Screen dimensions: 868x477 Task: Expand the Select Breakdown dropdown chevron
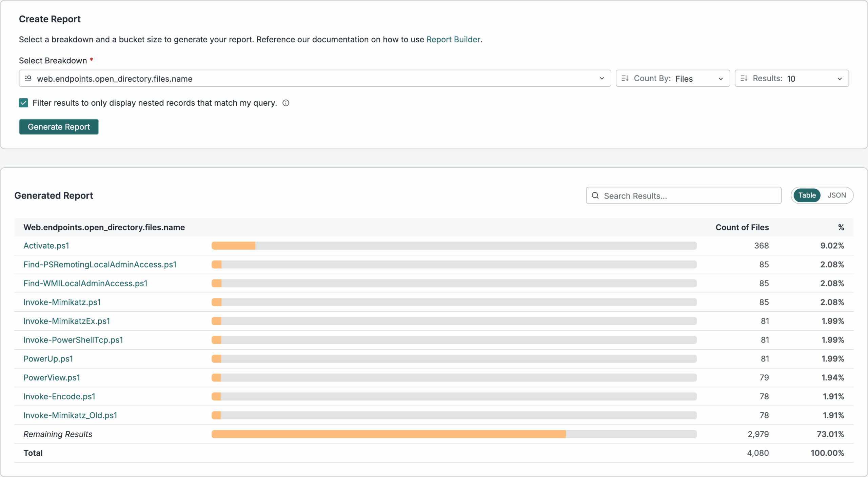click(x=602, y=79)
